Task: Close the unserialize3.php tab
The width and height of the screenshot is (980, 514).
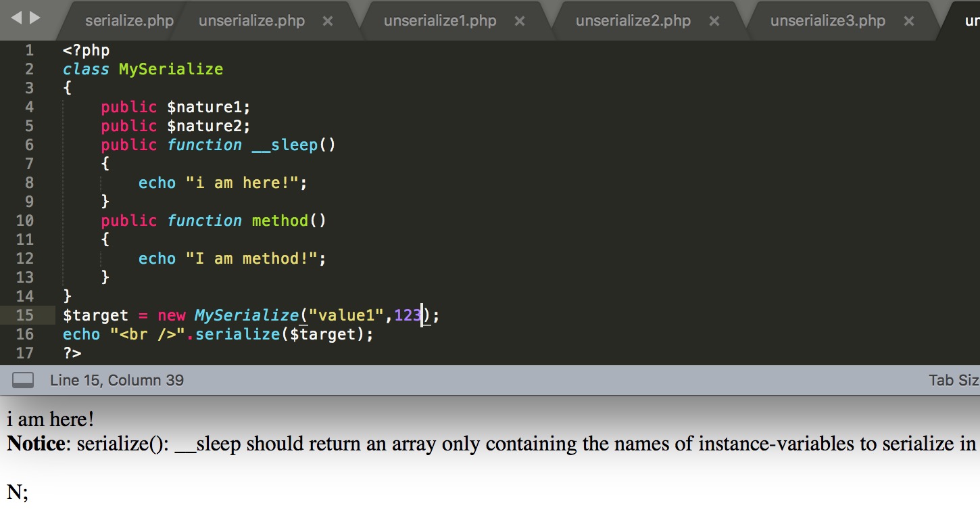Action: click(x=909, y=21)
